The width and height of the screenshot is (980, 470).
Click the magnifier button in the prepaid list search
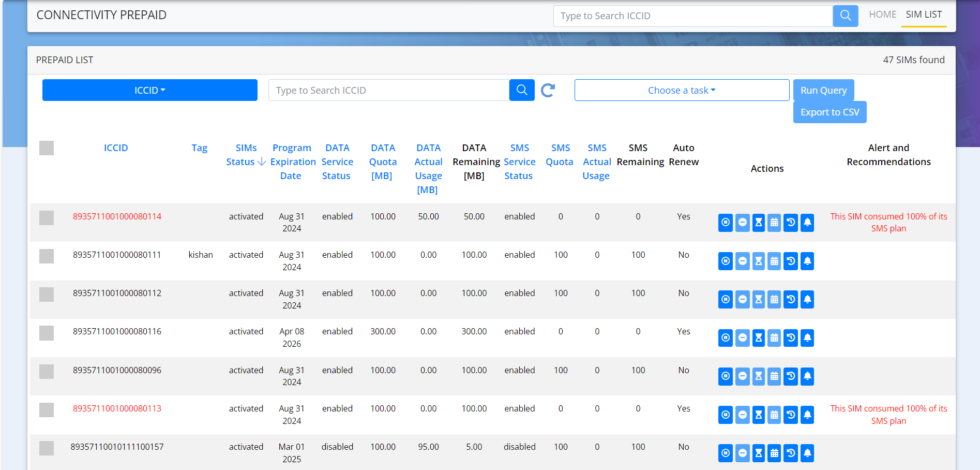click(x=522, y=90)
